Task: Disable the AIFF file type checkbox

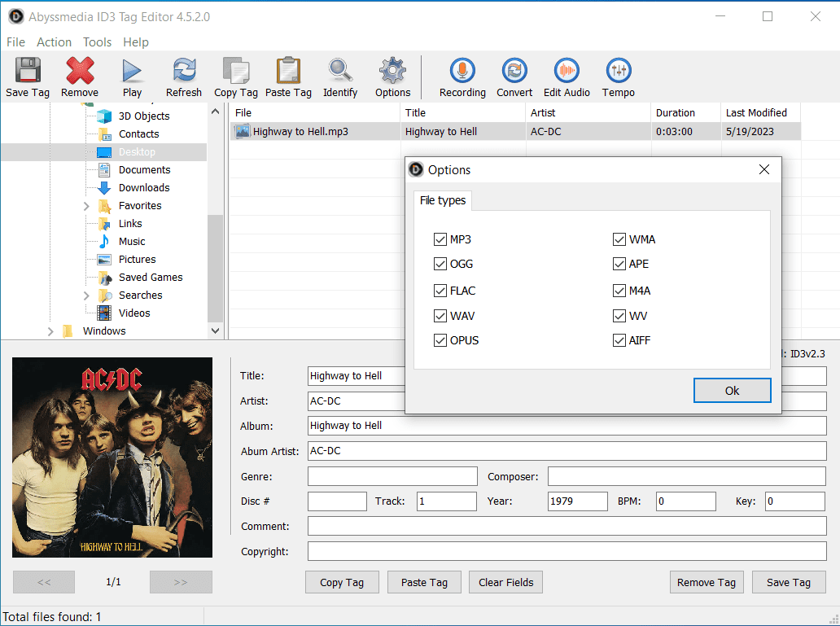Action: coord(619,340)
